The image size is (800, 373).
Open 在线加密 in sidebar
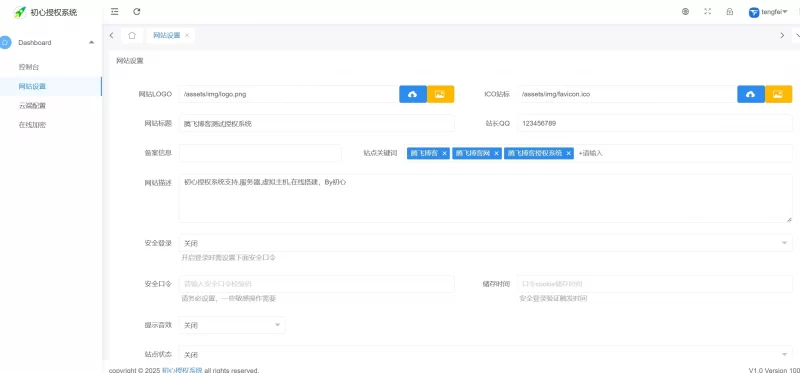coord(32,125)
